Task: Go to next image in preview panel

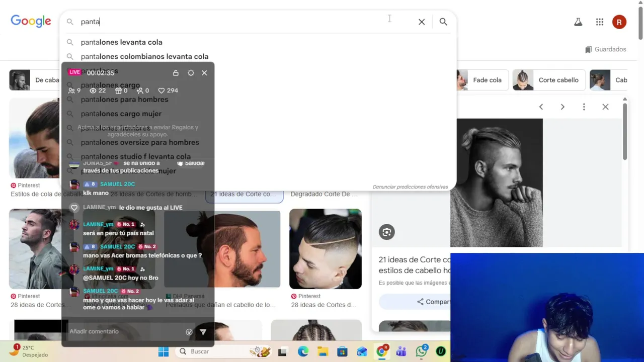Action: click(x=562, y=107)
